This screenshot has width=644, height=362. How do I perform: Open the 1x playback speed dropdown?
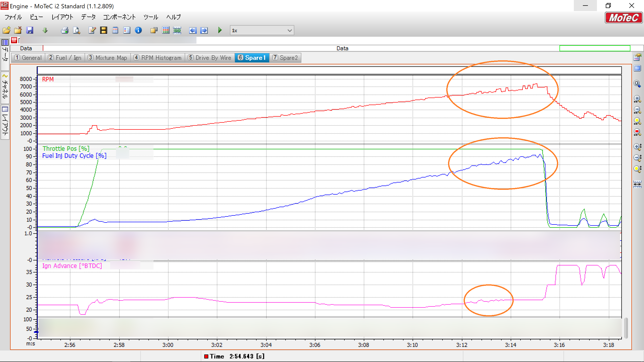[262, 30]
